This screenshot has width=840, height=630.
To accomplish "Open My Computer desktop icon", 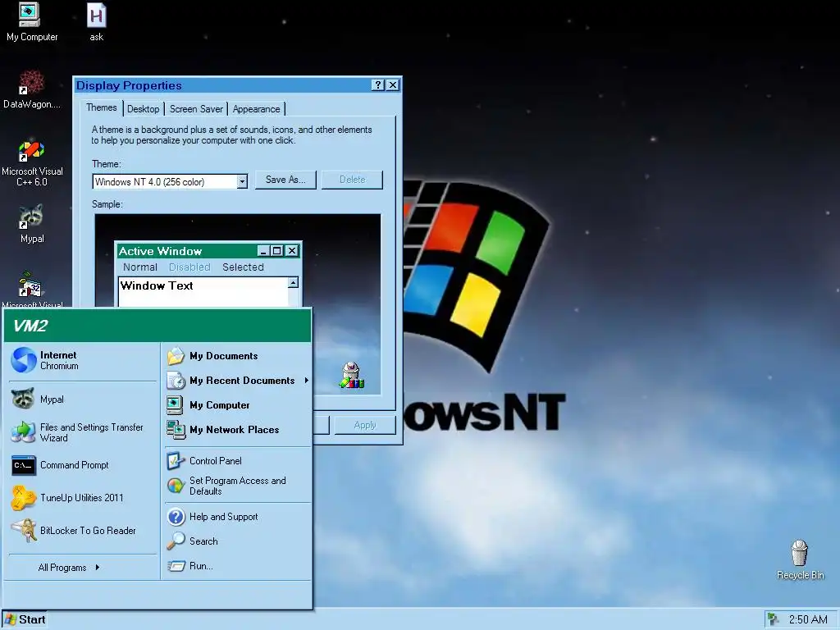I will pos(31,22).
